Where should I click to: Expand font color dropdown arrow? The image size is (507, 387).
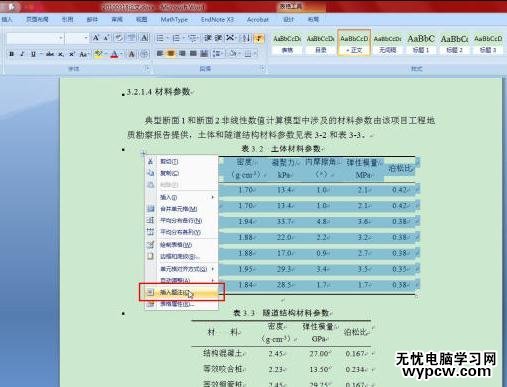click(x=121, y=54)
